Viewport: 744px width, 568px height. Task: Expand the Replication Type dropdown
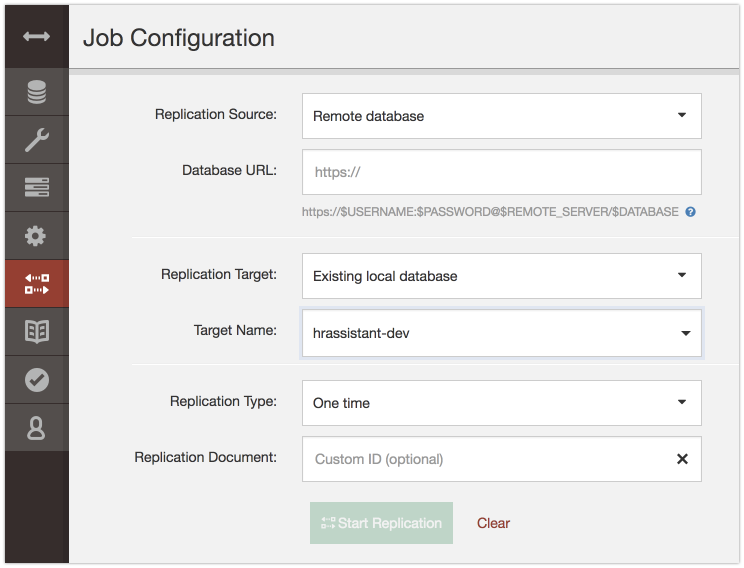(x=502, y=403)
